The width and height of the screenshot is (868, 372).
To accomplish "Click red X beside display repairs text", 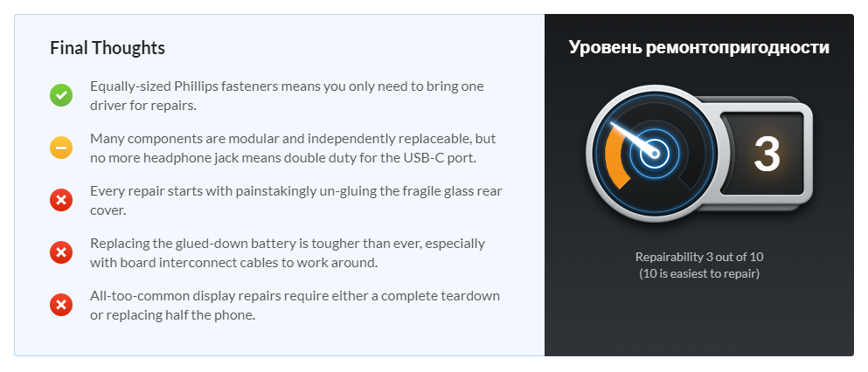I will [x=61, y=305].
